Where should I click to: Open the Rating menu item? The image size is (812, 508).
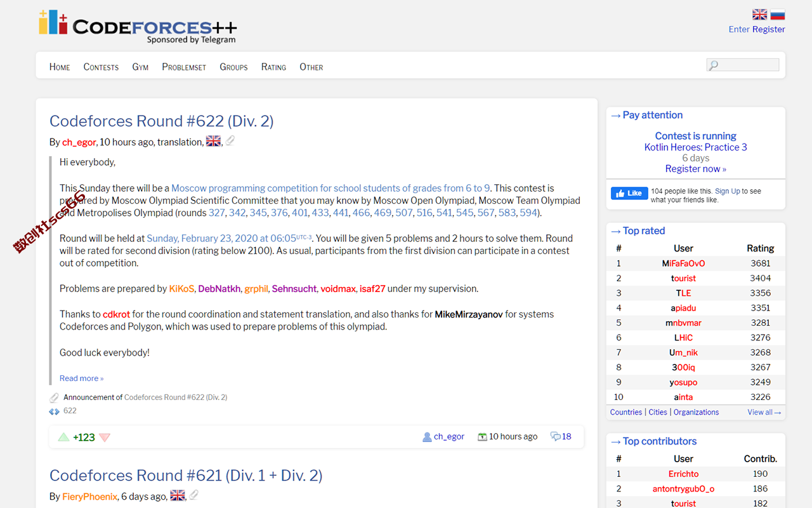click(x=273, y=67)
